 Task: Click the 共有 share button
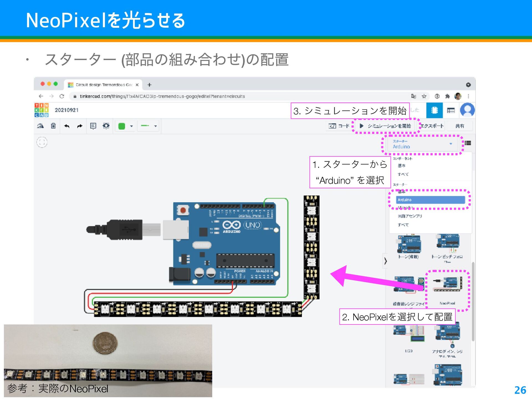click(460, 126)
